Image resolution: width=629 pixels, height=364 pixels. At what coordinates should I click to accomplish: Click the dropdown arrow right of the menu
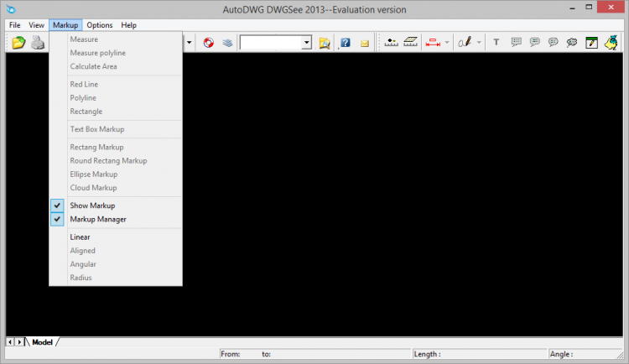tap(189, 43)
